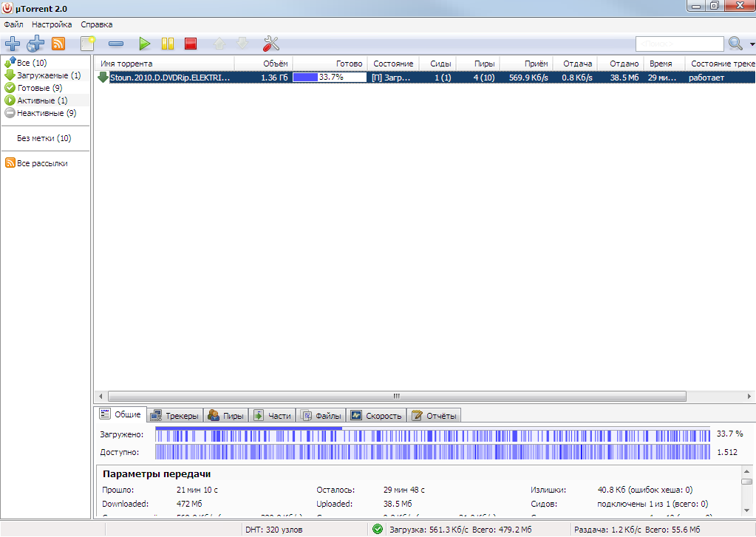756x537 pixels.
Task: Click the search magnifier icon
Action: 735,44
